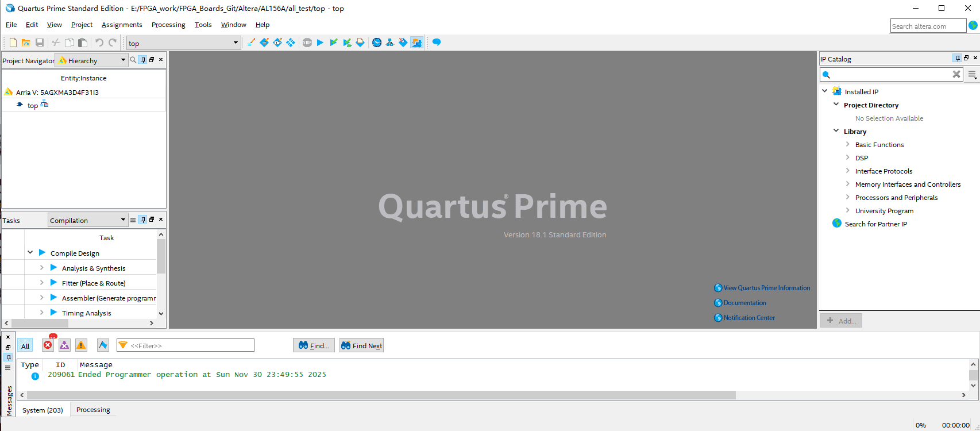The image size is (980, 431).
Task: Open the Programmer tool icon
Action: tap(403, 43)
